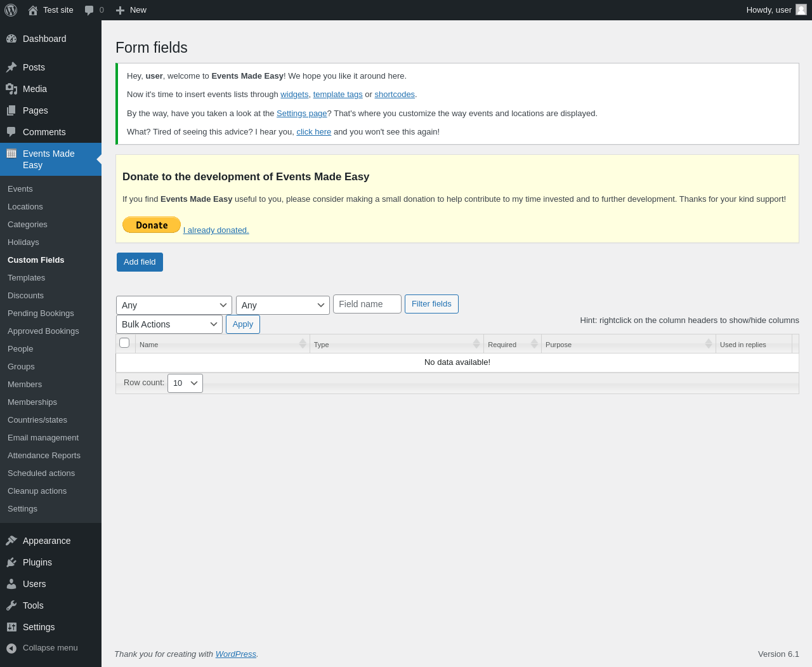Open Countries/states submenu item
The image size is (812, 667).
point(37,420)
